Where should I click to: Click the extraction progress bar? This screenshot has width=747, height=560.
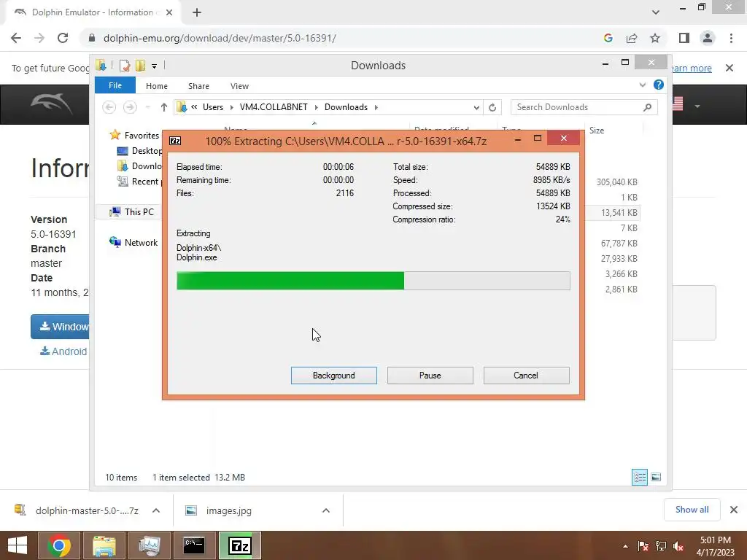coord(373,281)
